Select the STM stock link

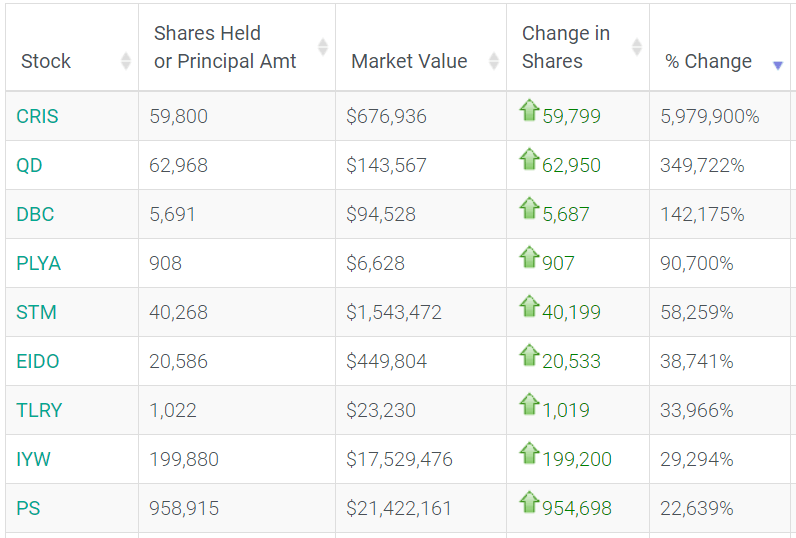click(x=36, y=312)
